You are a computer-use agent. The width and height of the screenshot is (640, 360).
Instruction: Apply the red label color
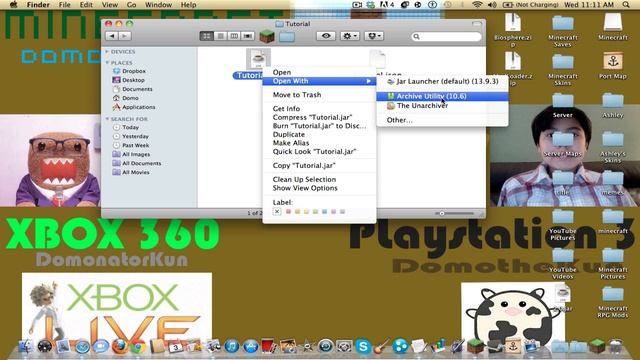pyautogui.click(x=288, y=211)
